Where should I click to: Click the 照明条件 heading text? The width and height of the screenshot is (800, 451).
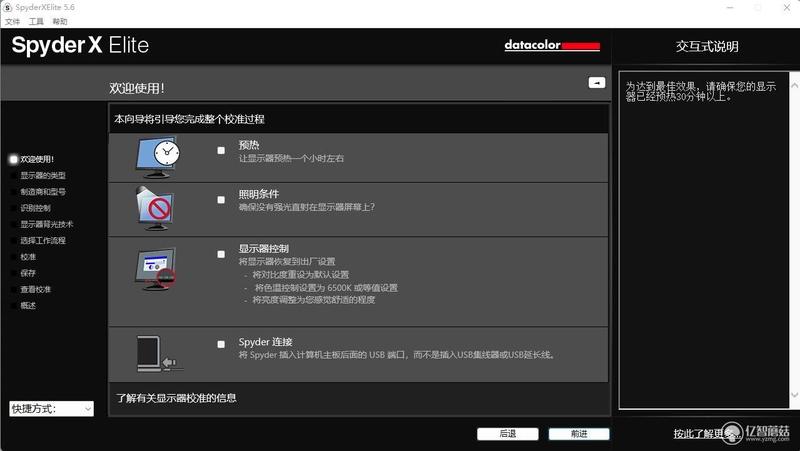click(259, 194)
